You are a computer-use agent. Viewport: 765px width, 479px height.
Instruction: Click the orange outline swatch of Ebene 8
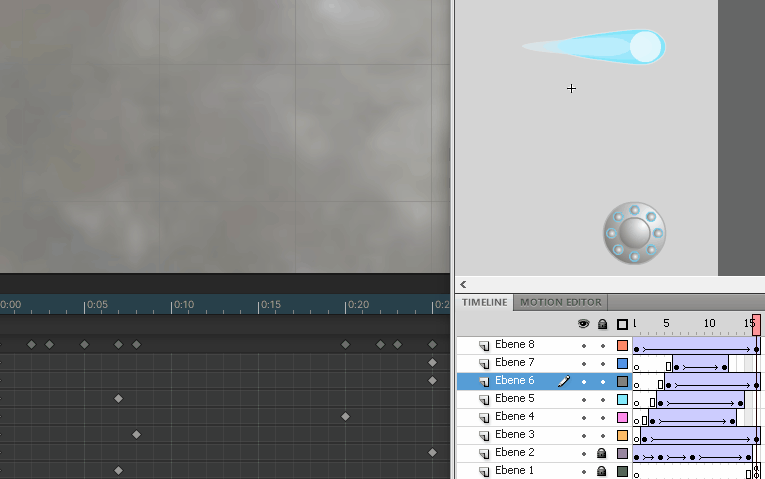point(622,345)
